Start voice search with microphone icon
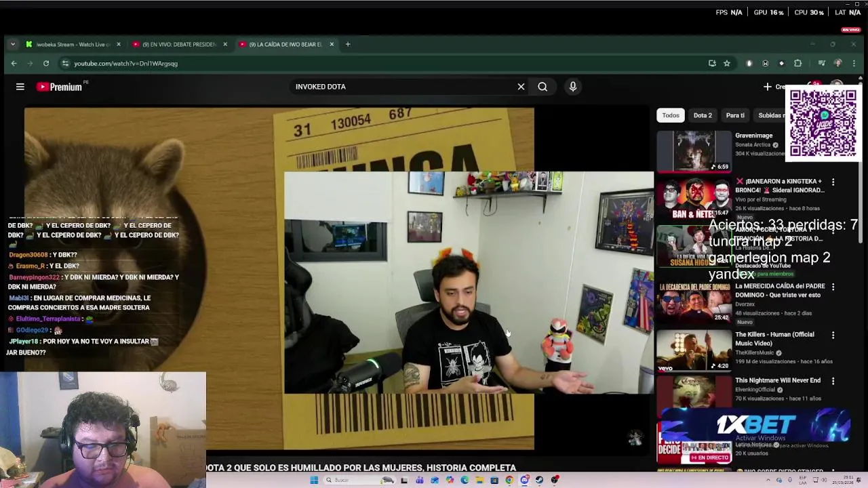Viewport: 868px width, 488px height. coord(573,87)
